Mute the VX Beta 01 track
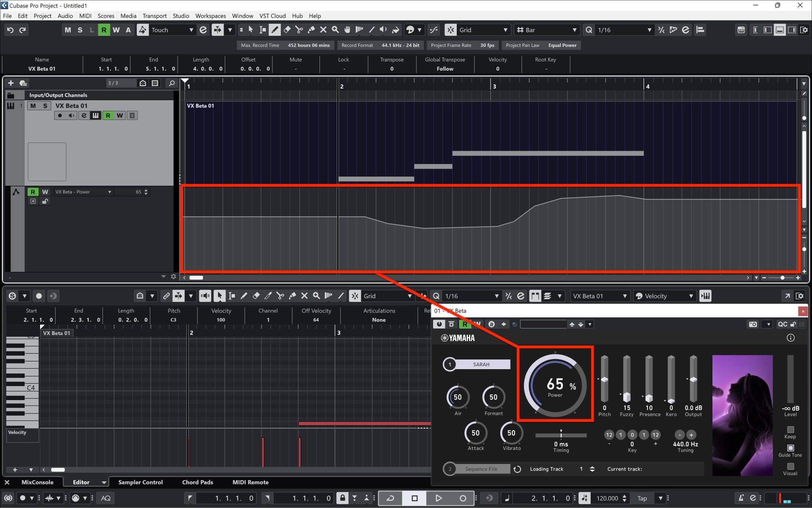 33,106
